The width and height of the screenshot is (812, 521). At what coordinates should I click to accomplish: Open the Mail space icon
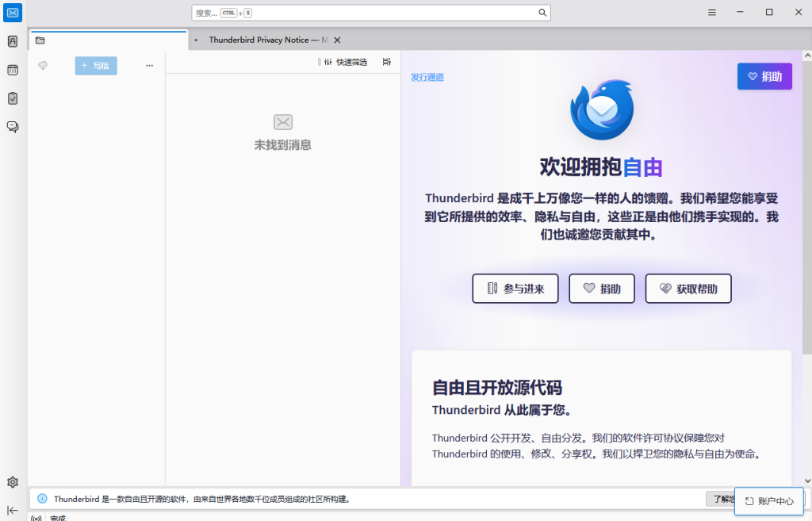(x=13, y=13)
